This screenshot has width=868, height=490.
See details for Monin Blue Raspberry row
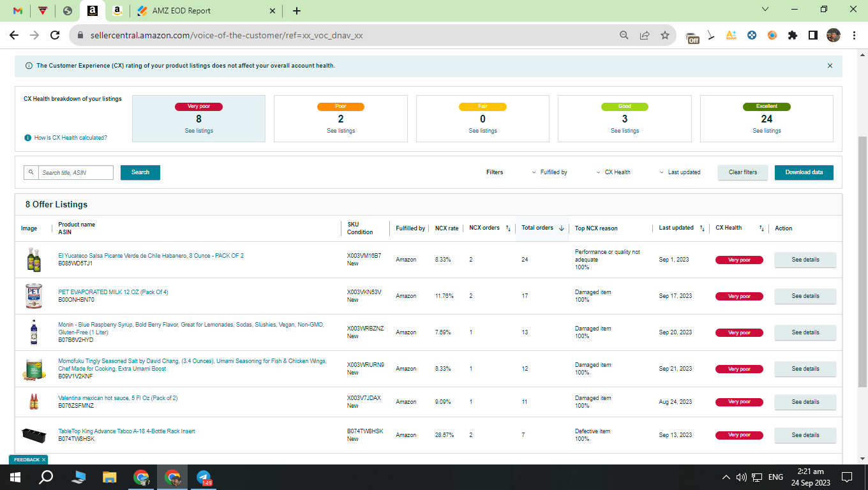tap(805, 332)
